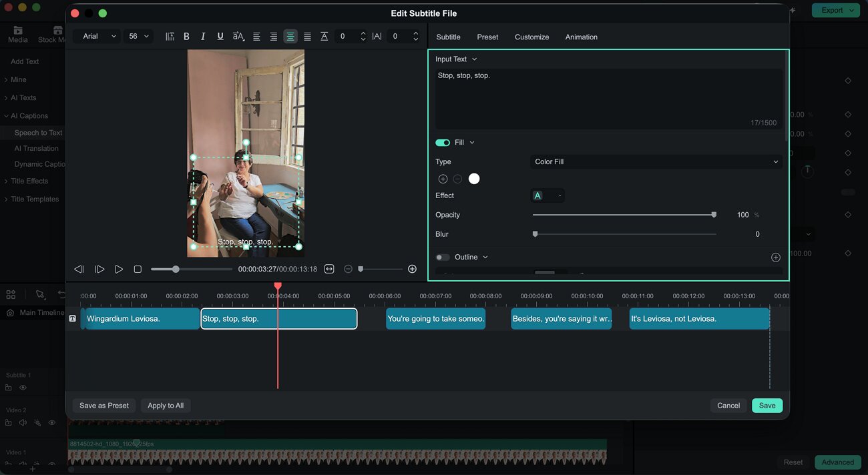This screenshot has height=475, width=868.
Task: Select Speech to Text in sidebar
Action: [x=38, y=133]
